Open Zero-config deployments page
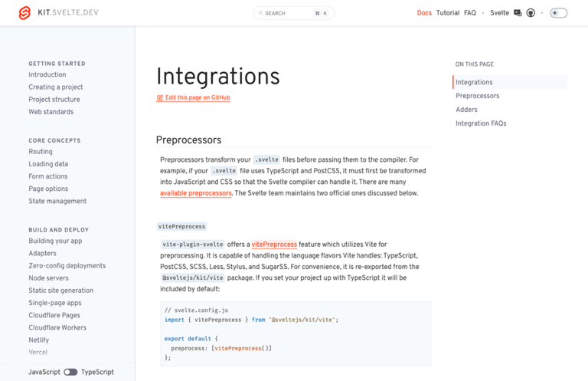The image size is (588, 381). (67, 266)
